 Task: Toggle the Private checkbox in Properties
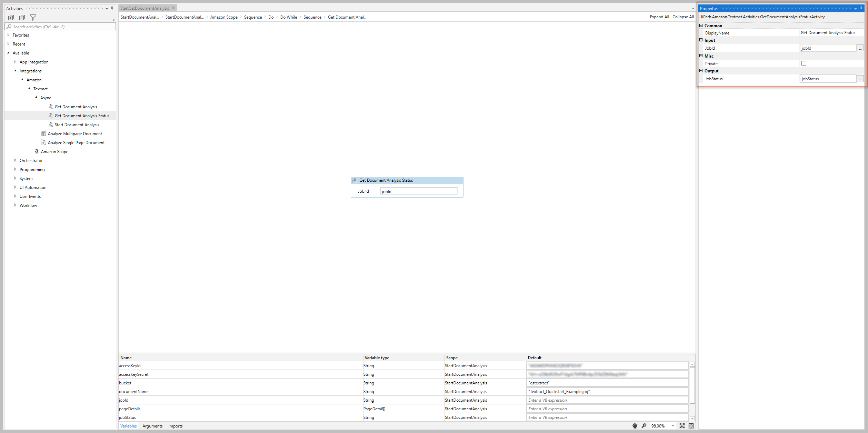coord(804,63)
